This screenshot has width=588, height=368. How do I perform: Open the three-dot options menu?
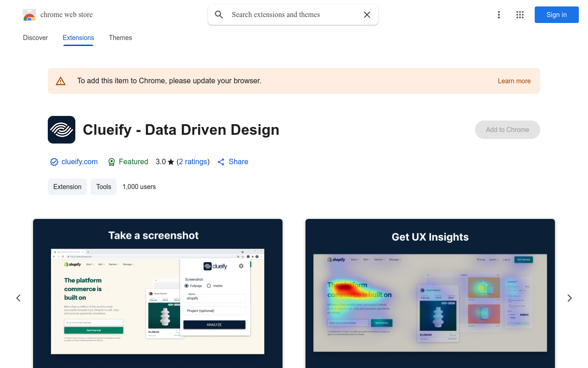499,14
